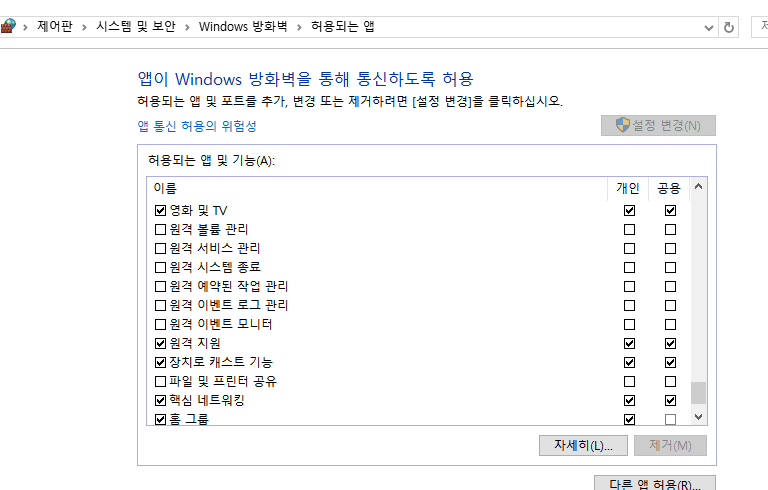Select the 파일 및 프린터 공유 row text
The image size is (768, 490).
click(223, 381)
